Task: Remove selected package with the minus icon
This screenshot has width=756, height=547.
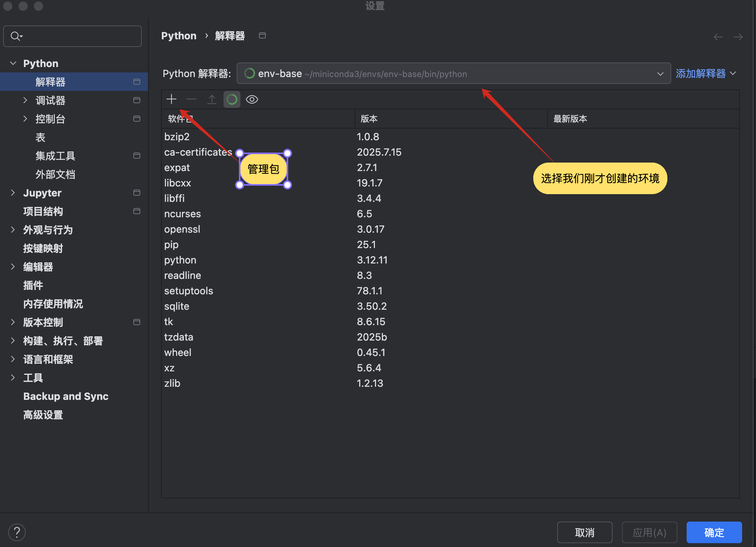Action: [192, 99]
